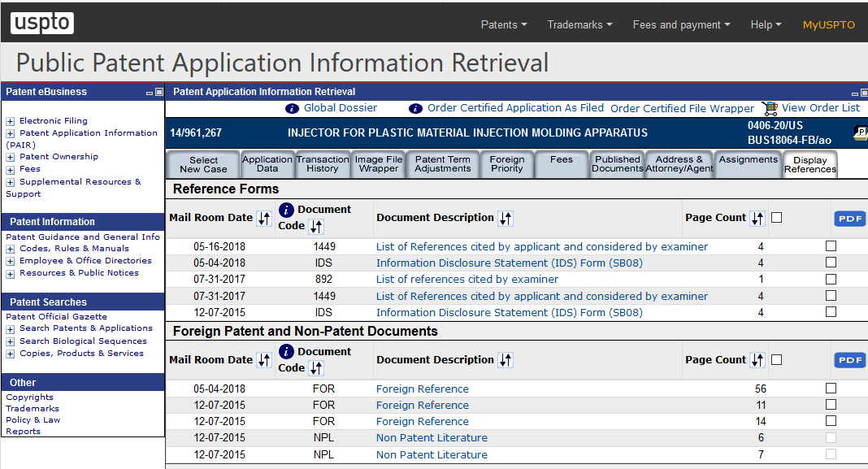Expand the Electronic Filing tree item
The width and height of the screenshot is (868, 469).
tap(11, 120)
